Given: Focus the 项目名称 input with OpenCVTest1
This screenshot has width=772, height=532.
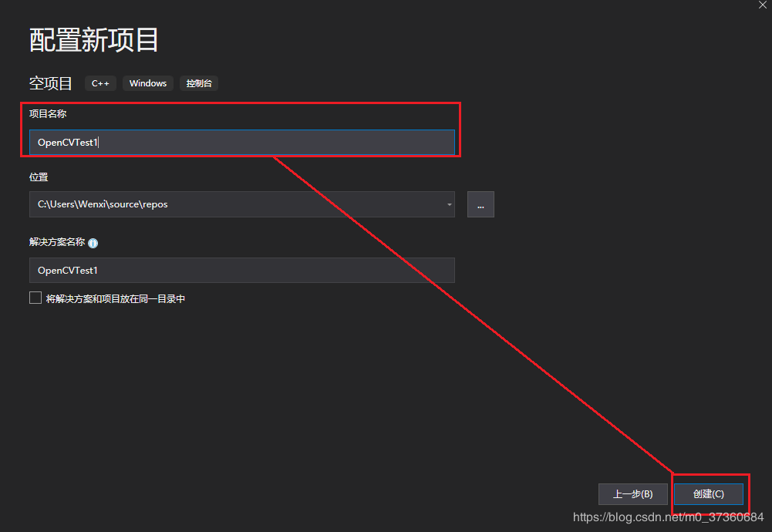Looking at the screenshot, I should pos(241,143).
